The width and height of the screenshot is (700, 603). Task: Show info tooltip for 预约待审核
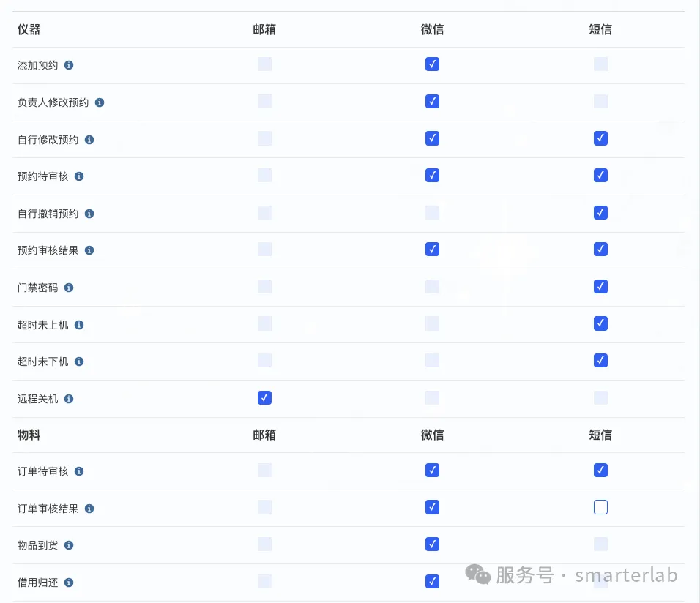[79, 176]
